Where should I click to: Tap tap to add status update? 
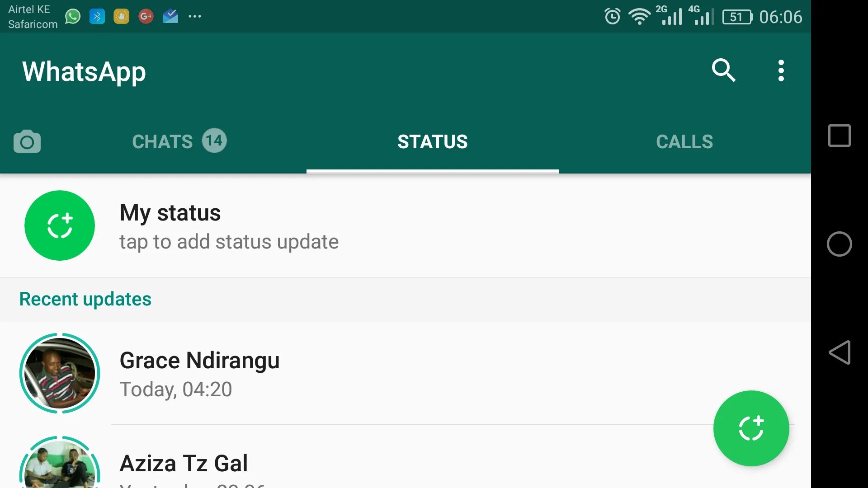click(229, 241)
